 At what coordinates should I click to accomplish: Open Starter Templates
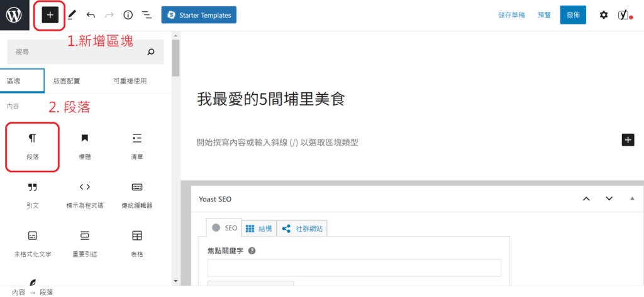click(199, 15)
